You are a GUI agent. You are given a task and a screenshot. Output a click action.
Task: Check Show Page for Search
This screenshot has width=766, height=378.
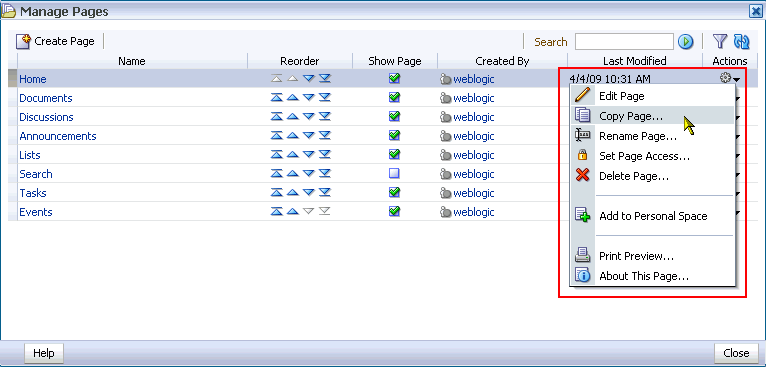394,173
